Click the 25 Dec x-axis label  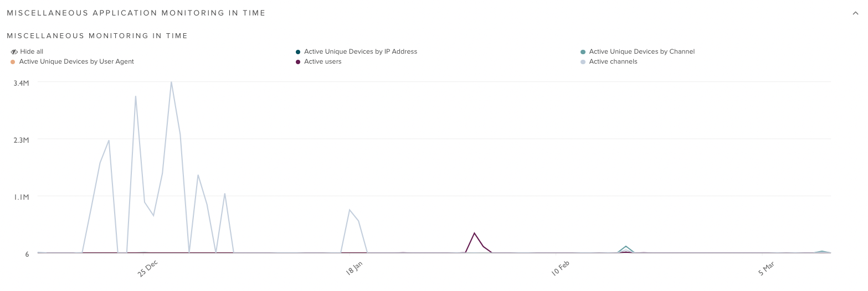[x=148, y=268]
